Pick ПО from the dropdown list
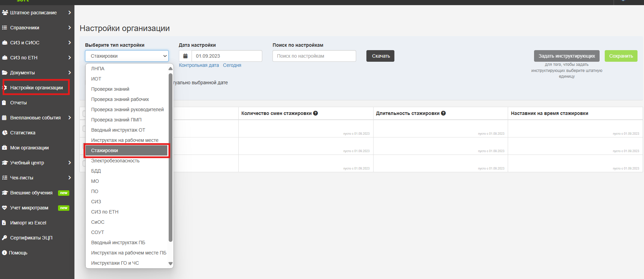 [127, 191]
